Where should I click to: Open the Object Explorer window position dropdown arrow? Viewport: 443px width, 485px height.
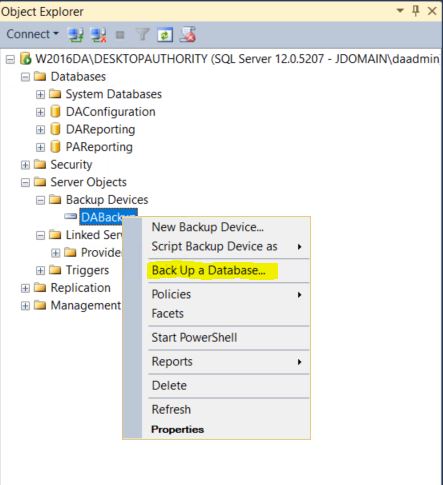pyautogui.click(x=400, y=11)
